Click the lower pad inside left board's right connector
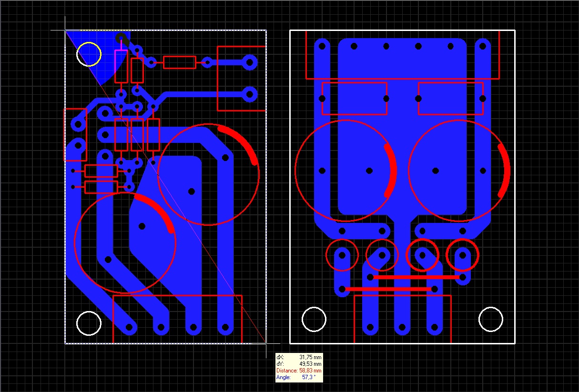 coord(249,94)
